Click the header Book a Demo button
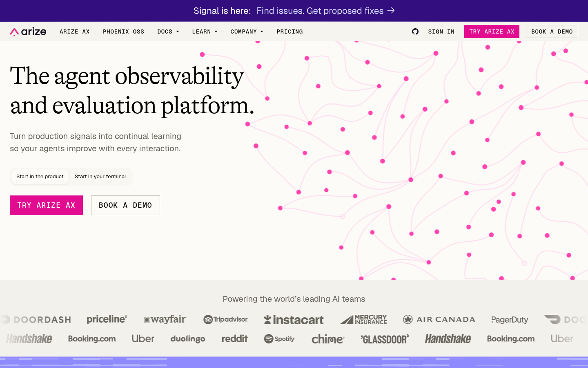The height and width of the screenshot is (368, 588). point(552,31)
